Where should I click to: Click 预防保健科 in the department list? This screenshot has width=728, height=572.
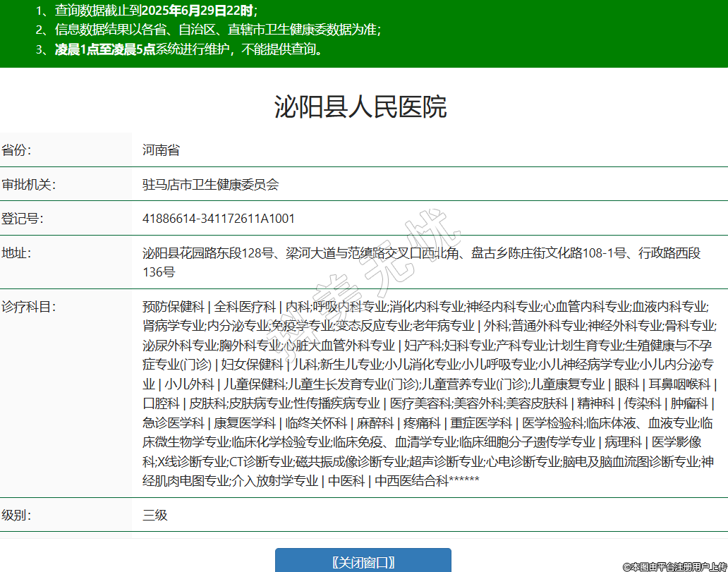pyautogui.click(x=173, y=307)
